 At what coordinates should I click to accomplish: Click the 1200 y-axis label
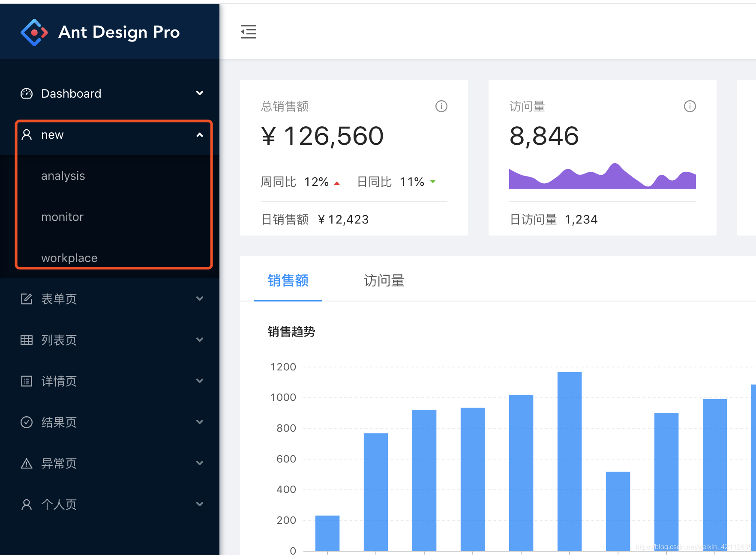[283, 367]
